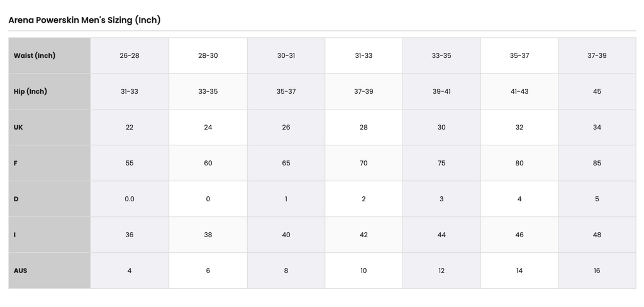Click I size 36 cell
The height and width of the screenshot is (307, 644).
(x=130, y=235)
